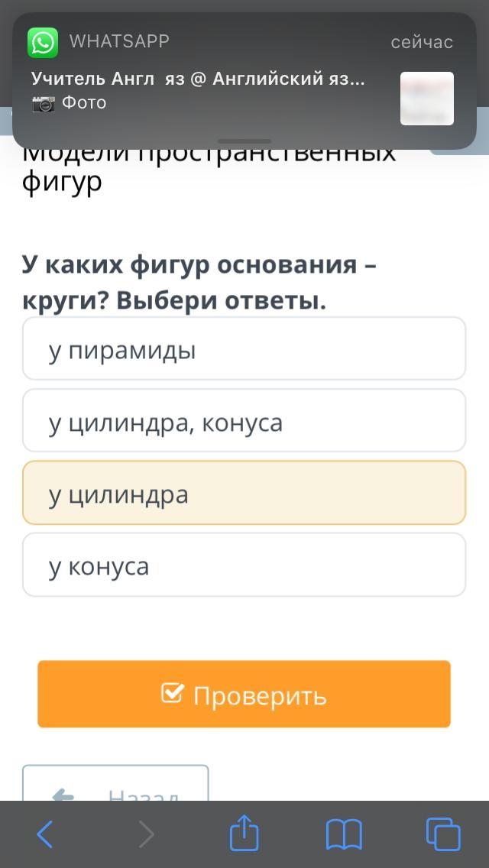Viewport: 489px width, 868px height.
Task: Go back in Safari browser history
Action: (x=45, y=834)
